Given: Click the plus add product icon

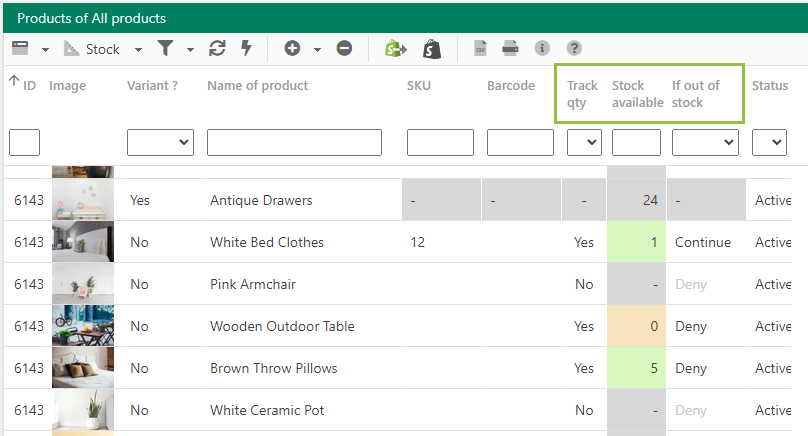Looking at the screenshot, I should (x=292, y=48).
